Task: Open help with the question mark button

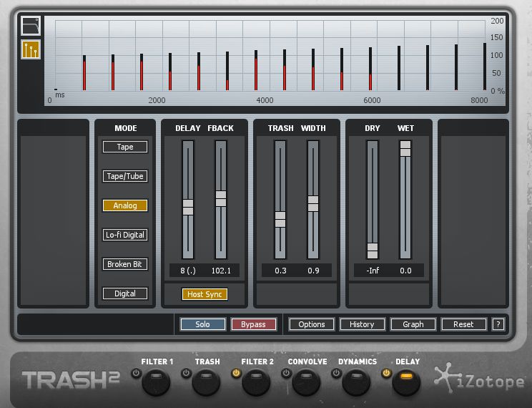Action: 498,324
